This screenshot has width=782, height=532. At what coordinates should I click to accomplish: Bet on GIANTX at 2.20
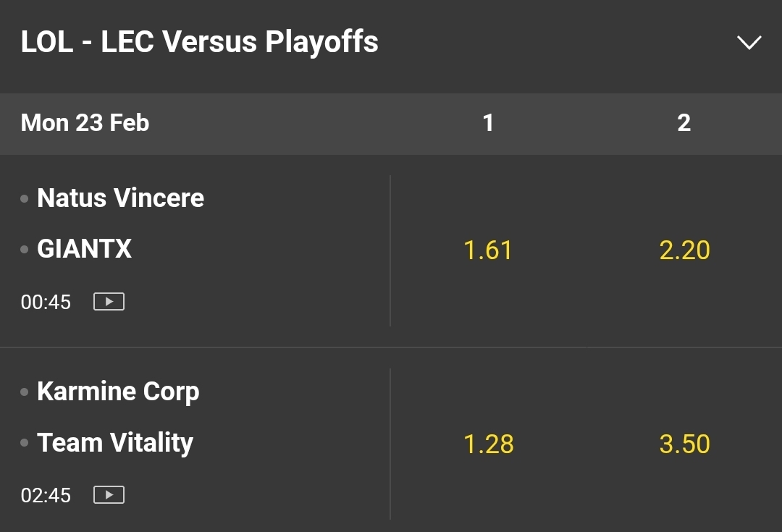[x=684, y=250]
